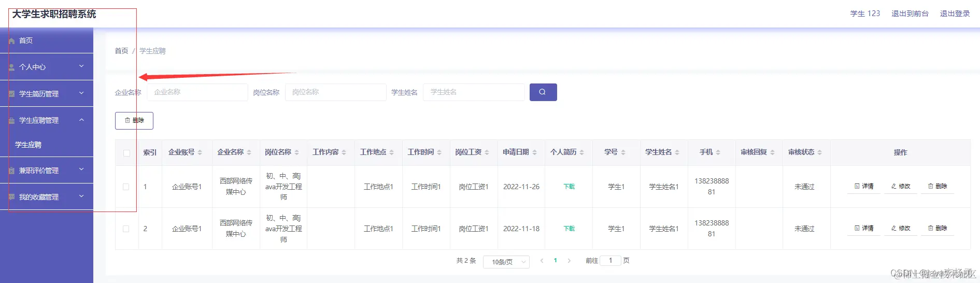Click the icon beside 我的收藏管理
Screen dimensions: 980x283
tap(11, 197)
